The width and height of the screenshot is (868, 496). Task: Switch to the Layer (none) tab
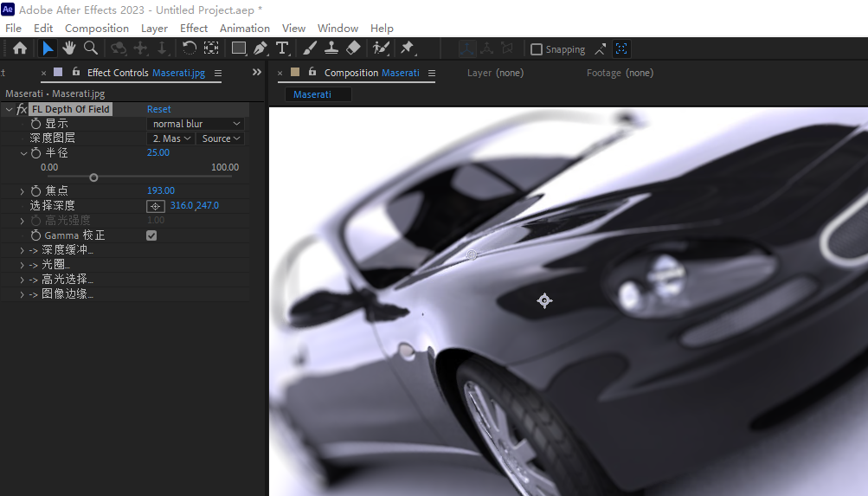[496, 73]
